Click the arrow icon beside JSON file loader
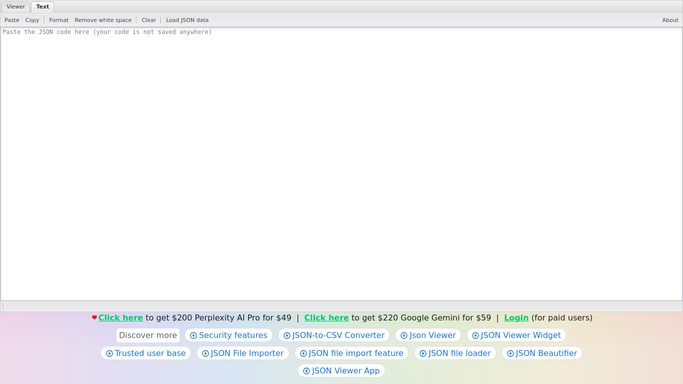683x384 pixels. (x=423, y=354)
